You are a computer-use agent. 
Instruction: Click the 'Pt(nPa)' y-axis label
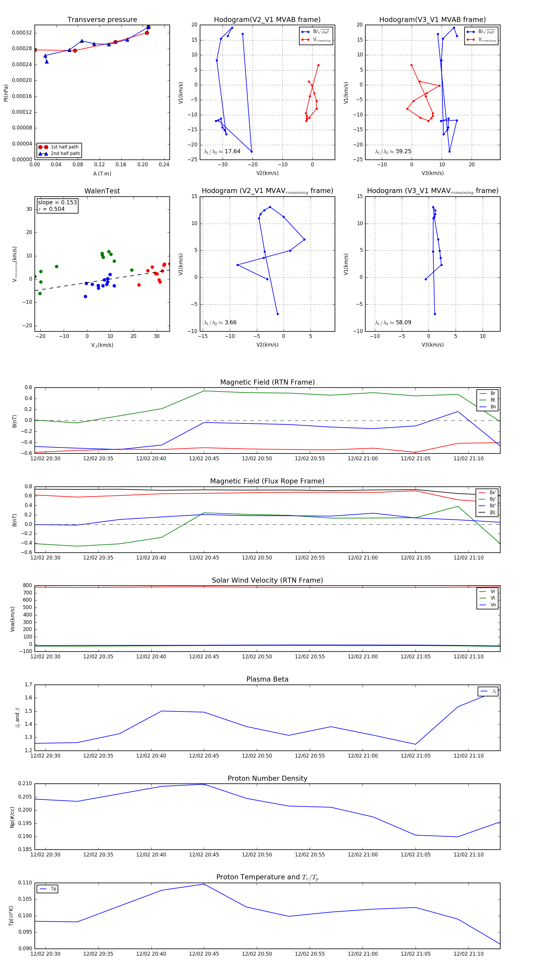(6, 93)
